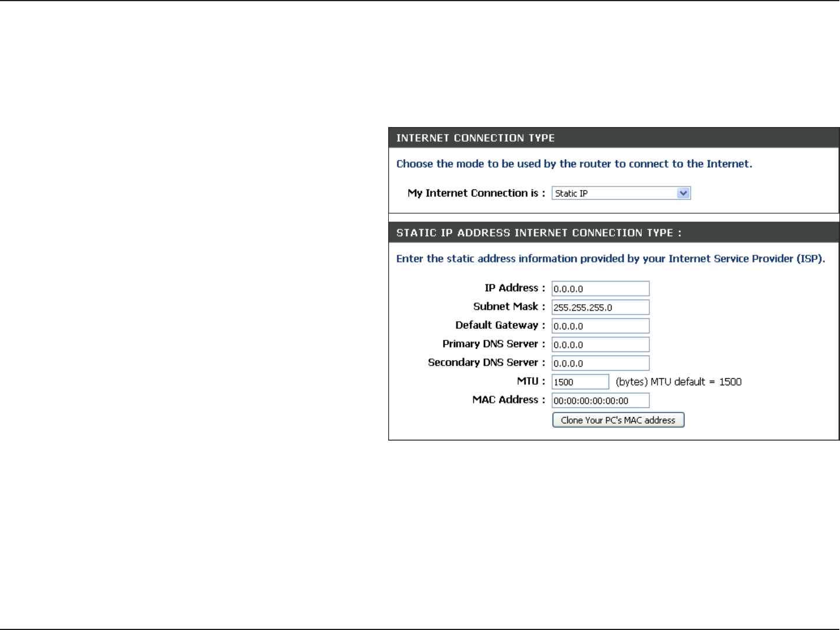
Task: Click the text 'Choose the mode to be used'
Action: [469, 164]
